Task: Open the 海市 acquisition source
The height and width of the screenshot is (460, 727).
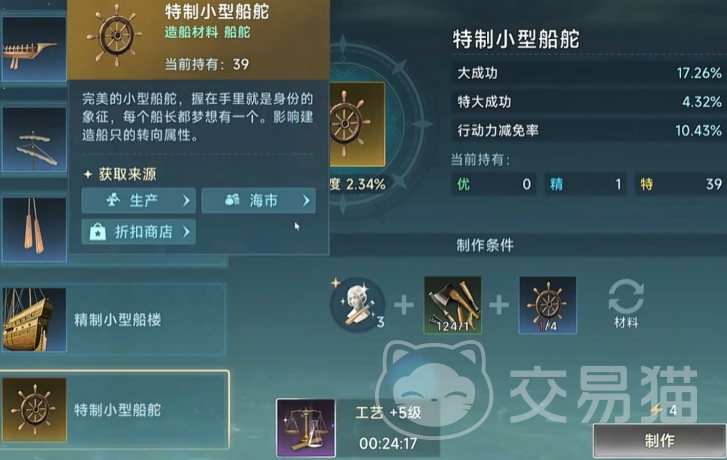Action: tap(258, 200)
